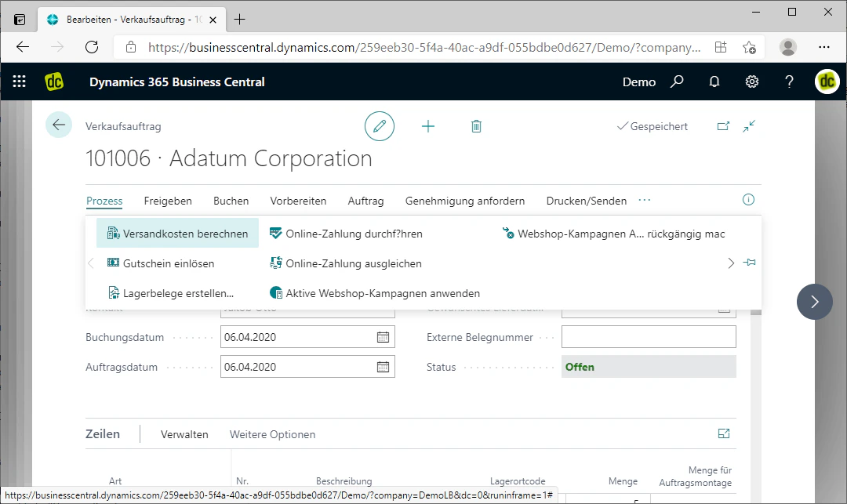Open the Vorbereiten menu
This screenshot has width=847, height=504.
click(x=298, y=201)
